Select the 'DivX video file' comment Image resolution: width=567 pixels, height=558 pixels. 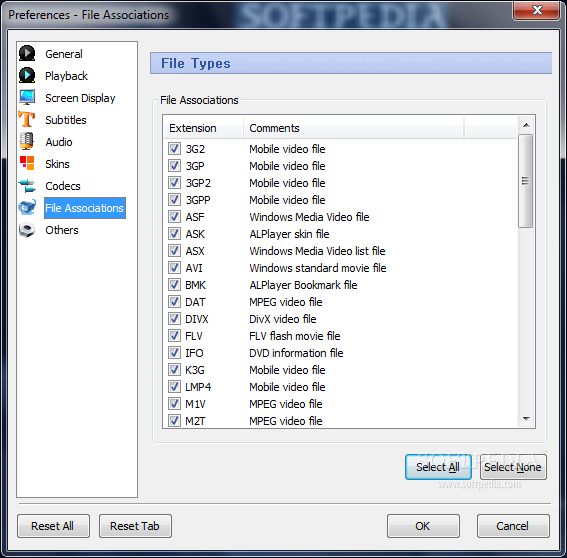(x=282, y=319)
